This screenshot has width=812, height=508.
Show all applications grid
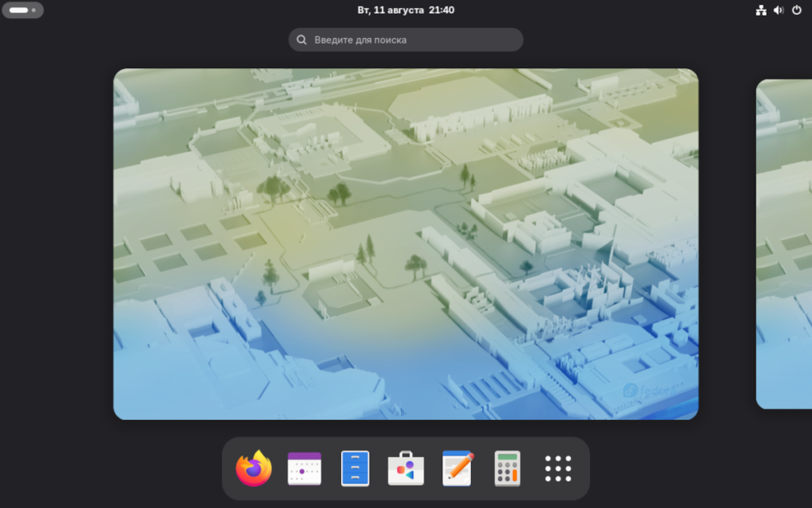pos(558,468)
